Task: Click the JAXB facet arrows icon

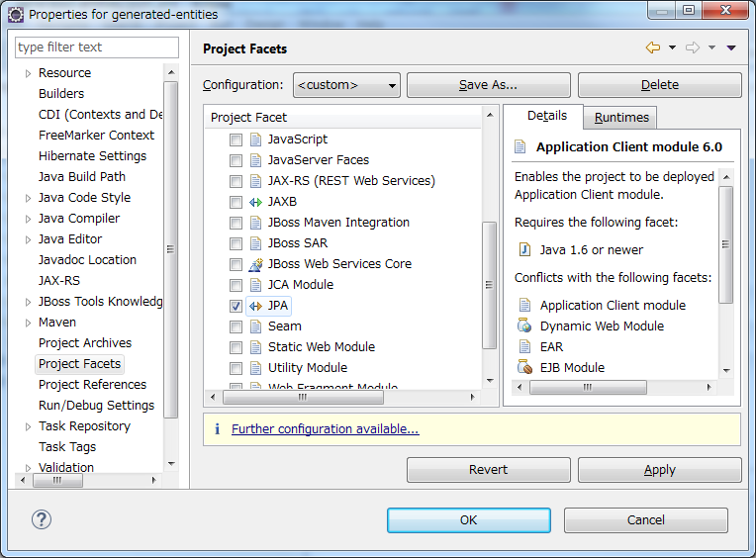Action: pyautogui.click(x=255, y=202)
